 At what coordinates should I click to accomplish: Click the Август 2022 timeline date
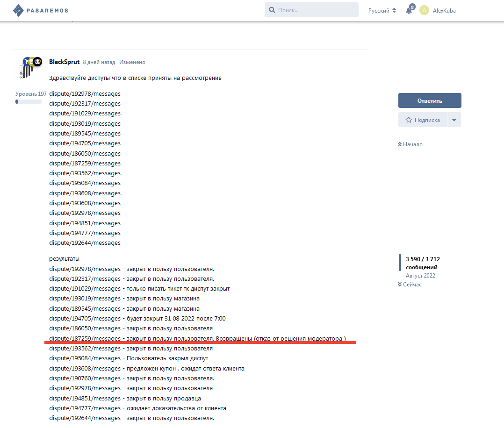coord(420,276)
